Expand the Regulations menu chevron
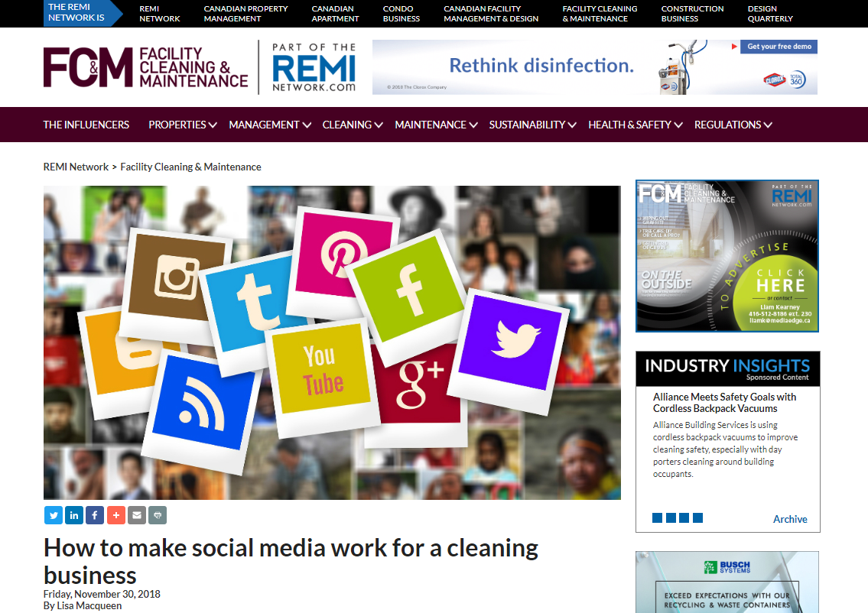Image resolution: width=868 pixels, height=613 pixels. pos(768,125)
